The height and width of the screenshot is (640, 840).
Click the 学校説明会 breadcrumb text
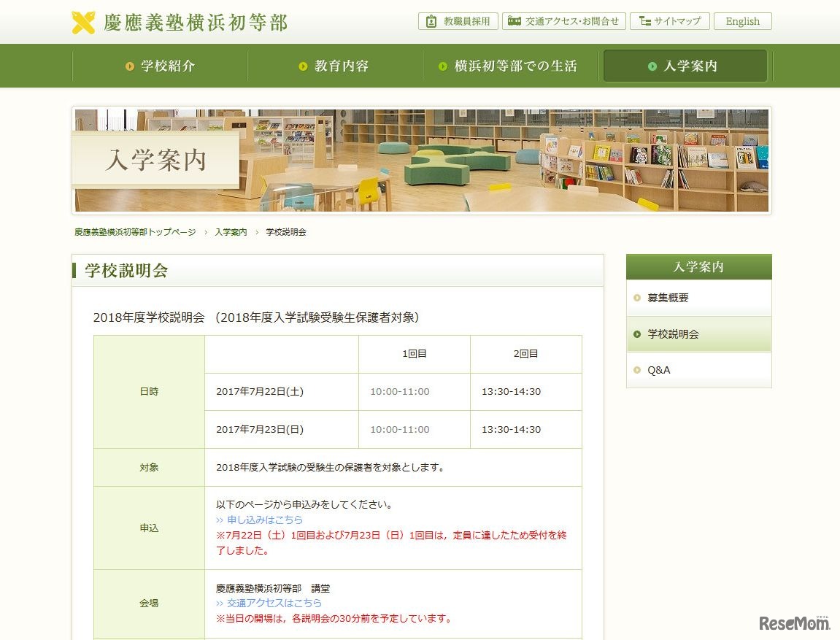click(286, 232)
